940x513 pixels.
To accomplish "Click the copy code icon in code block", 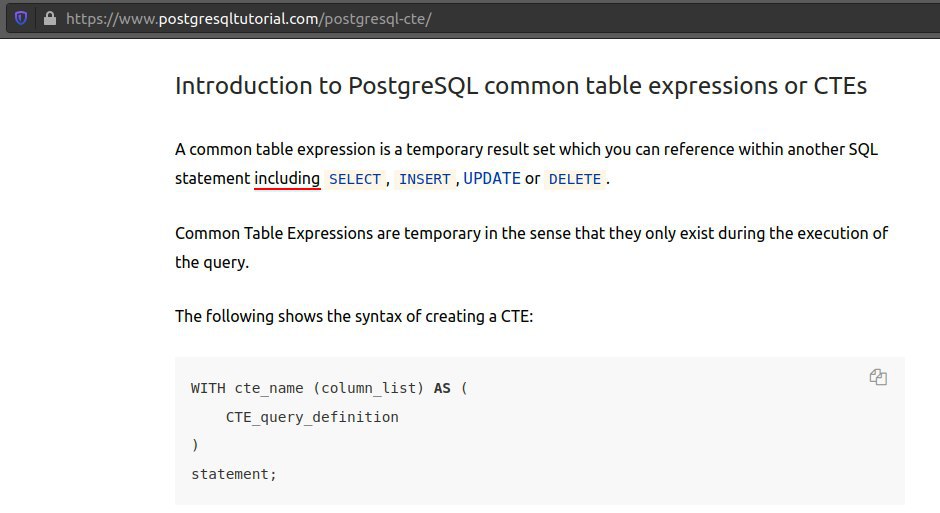I will click(878, 377).
